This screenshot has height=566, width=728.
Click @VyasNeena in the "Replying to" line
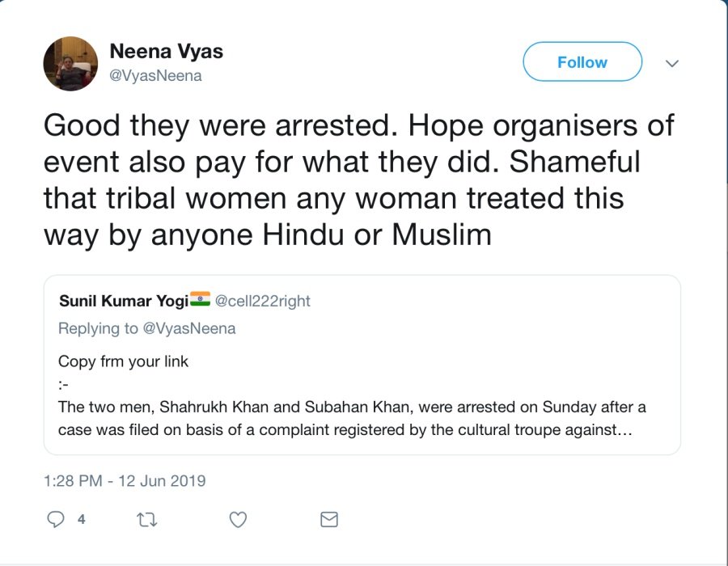click(189, 328)
